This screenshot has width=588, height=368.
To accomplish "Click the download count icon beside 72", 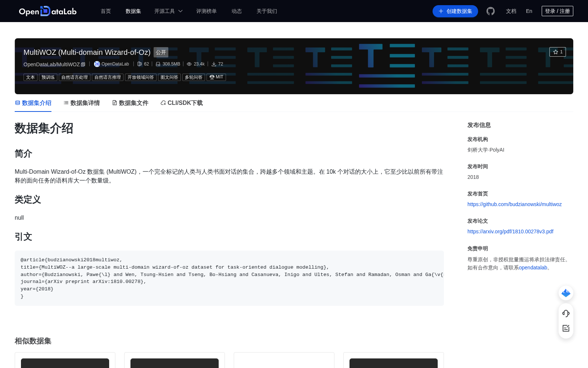I will [214, 64].
